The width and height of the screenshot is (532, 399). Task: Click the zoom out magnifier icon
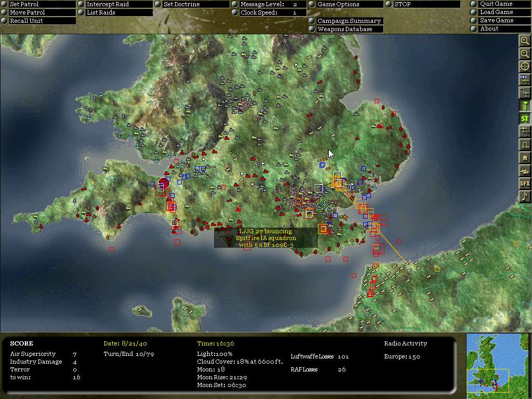[525, 54]
